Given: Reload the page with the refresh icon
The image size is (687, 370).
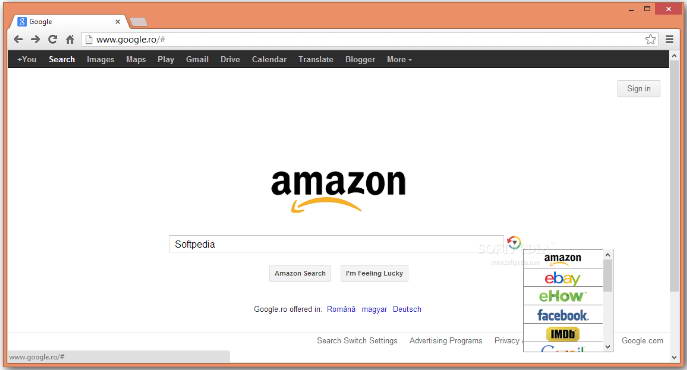Looking at the screenshot, I should click(53, 39).
